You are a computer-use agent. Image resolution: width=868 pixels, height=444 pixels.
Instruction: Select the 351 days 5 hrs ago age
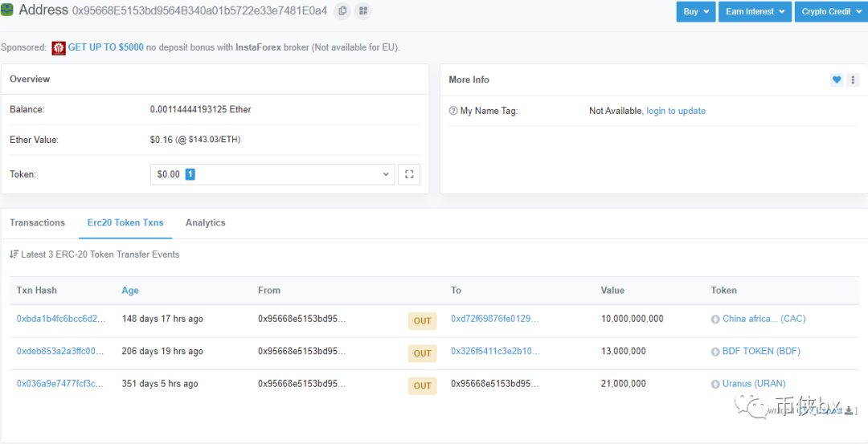tap(160, 384)
